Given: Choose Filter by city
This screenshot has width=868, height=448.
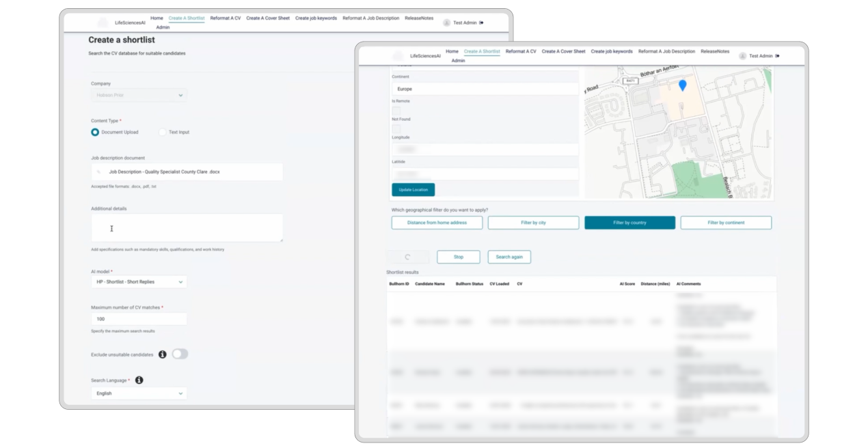Looking at the screenshot, I should coord(533,223).
